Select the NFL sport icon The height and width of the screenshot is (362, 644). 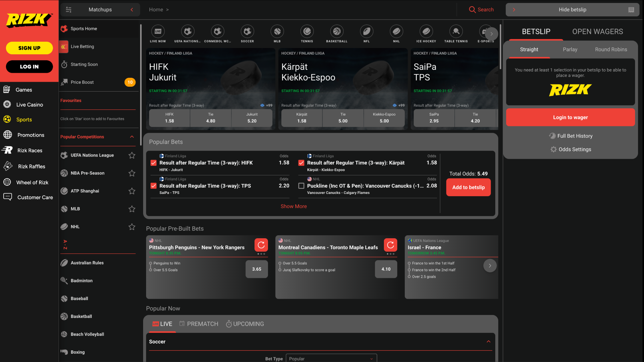[x=366, y=33]
